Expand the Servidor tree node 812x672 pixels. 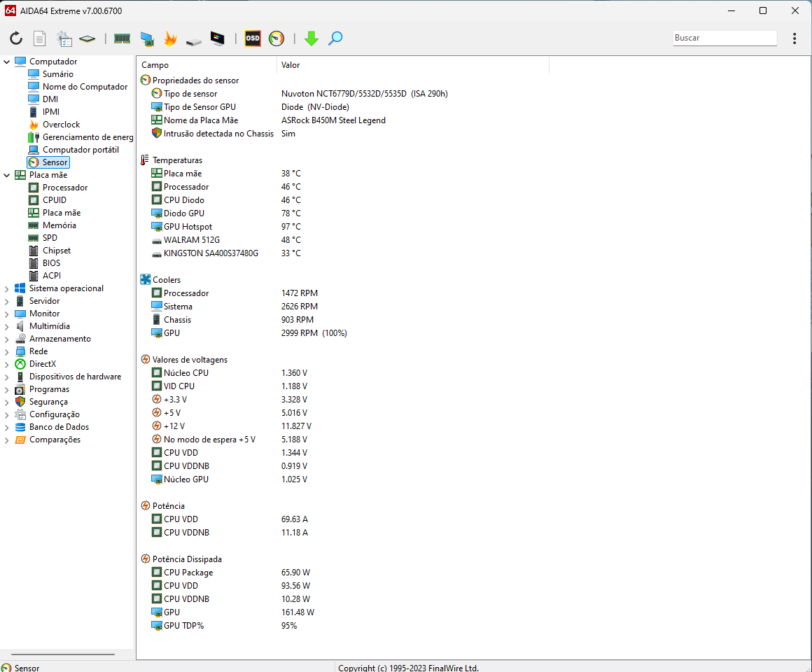click(x=7, y=301)
